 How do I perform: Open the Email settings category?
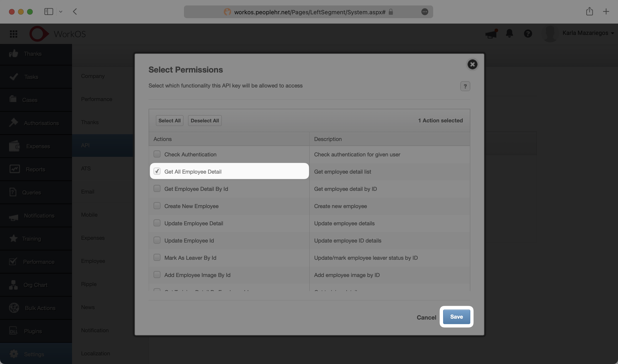point(87,192)
